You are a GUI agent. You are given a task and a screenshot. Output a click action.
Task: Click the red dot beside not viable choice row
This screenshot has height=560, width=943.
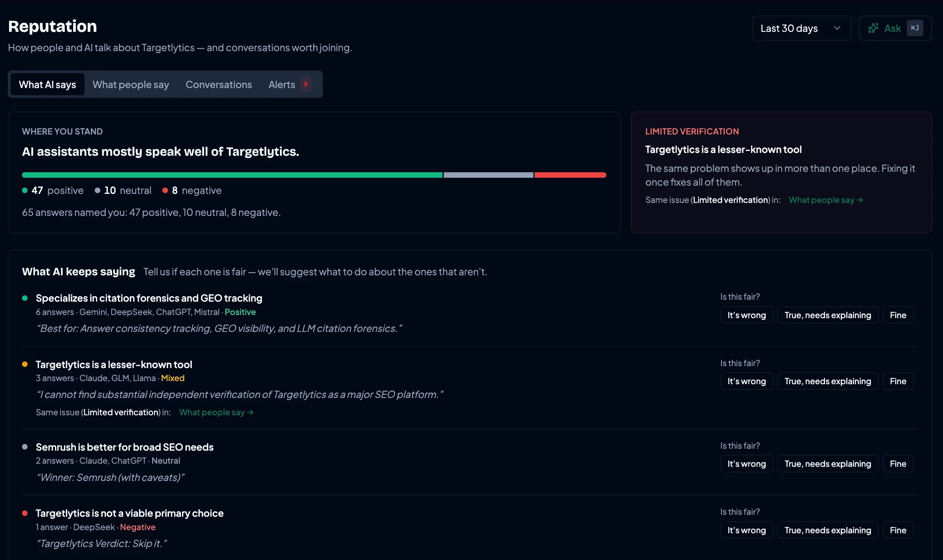tap(25, 513)
